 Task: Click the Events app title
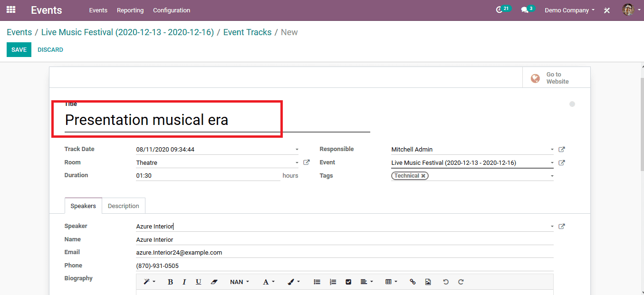[x=47, y=10]
